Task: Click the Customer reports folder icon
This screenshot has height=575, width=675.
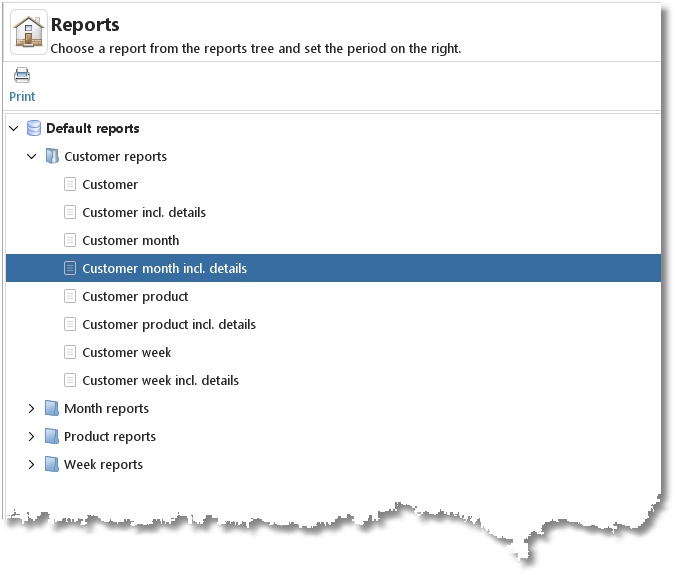Action: point(52,156)
